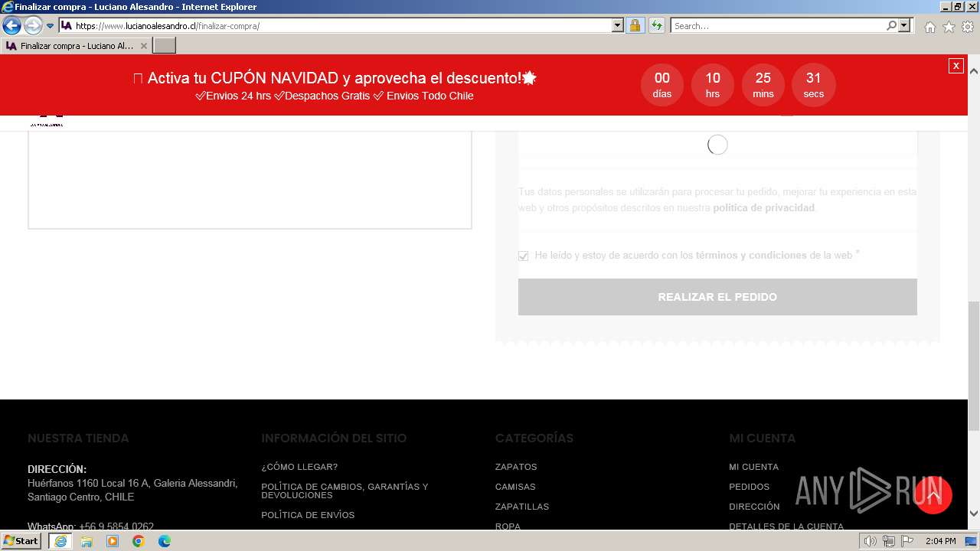Click the 10 hrs countdown circle
Image resolution: width=980 pixels, height=551 pixels.
coord(713,85)
